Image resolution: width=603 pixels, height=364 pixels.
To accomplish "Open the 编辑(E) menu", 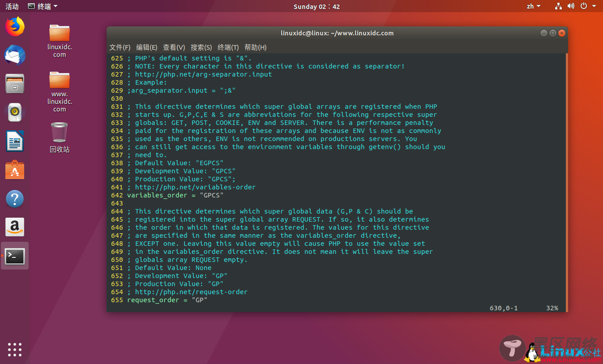I will click(147, 47).
